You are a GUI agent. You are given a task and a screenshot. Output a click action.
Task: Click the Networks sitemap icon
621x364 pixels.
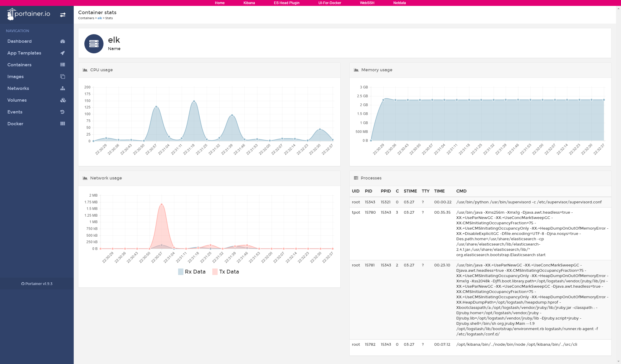63,88
